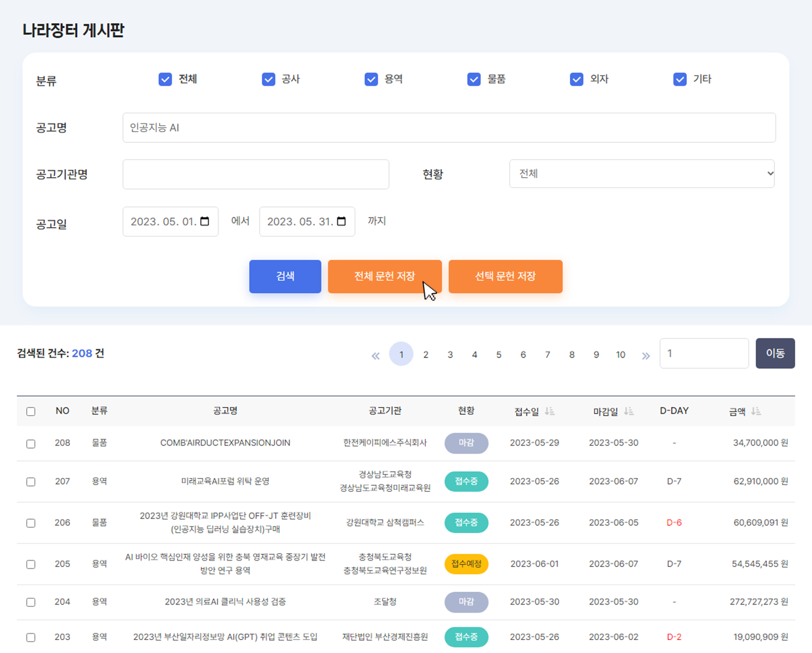Screen dimensions: 812x653
Task: Go to next pages with » arrow
Action: pyautogui.click(x=646, y=355)
